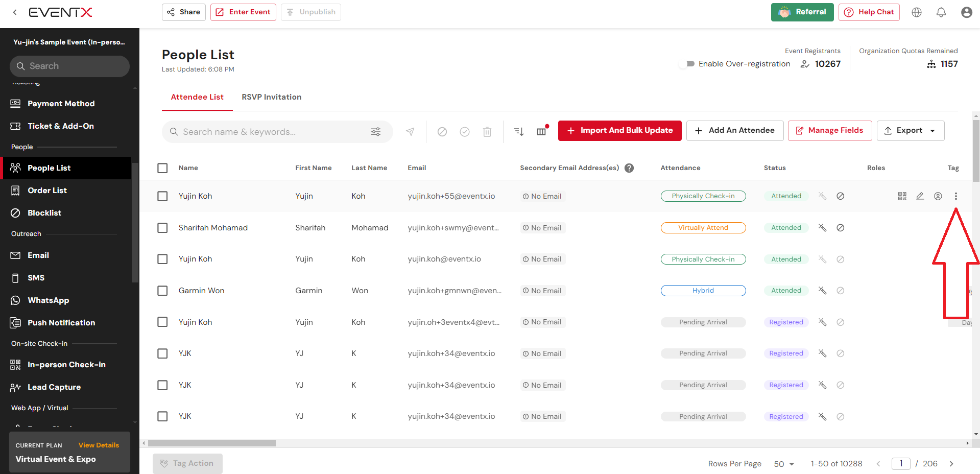The image size is (980, 474).
Task: Open the Referral button
Action: [x=802, y=12]
